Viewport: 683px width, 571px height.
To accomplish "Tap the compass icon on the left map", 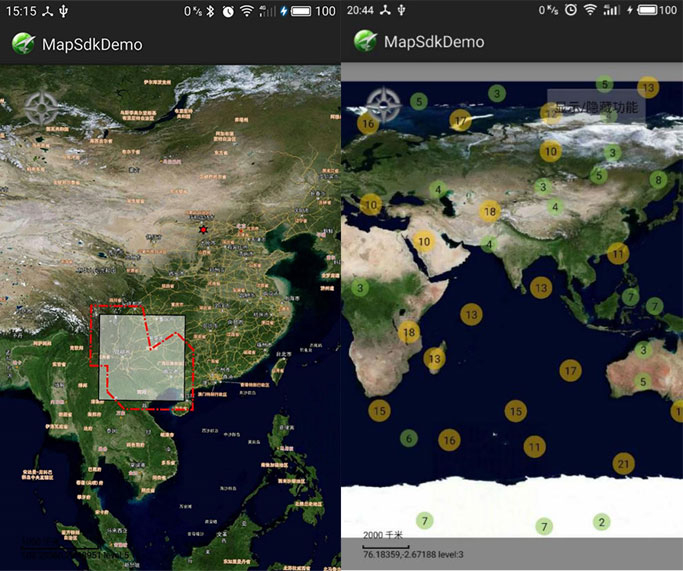I will pos(41,108).
